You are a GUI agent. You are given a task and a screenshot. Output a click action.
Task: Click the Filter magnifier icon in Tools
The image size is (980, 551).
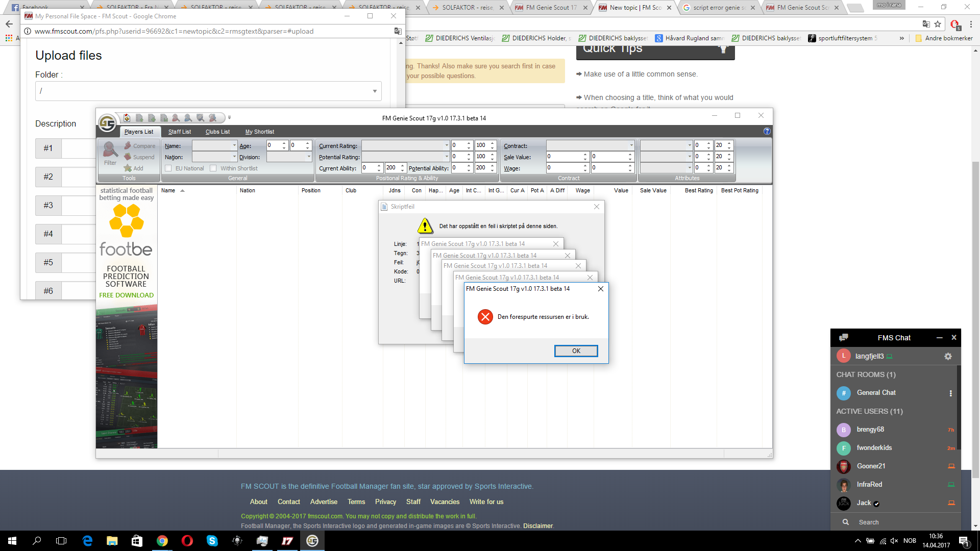[x=110, y=150]
